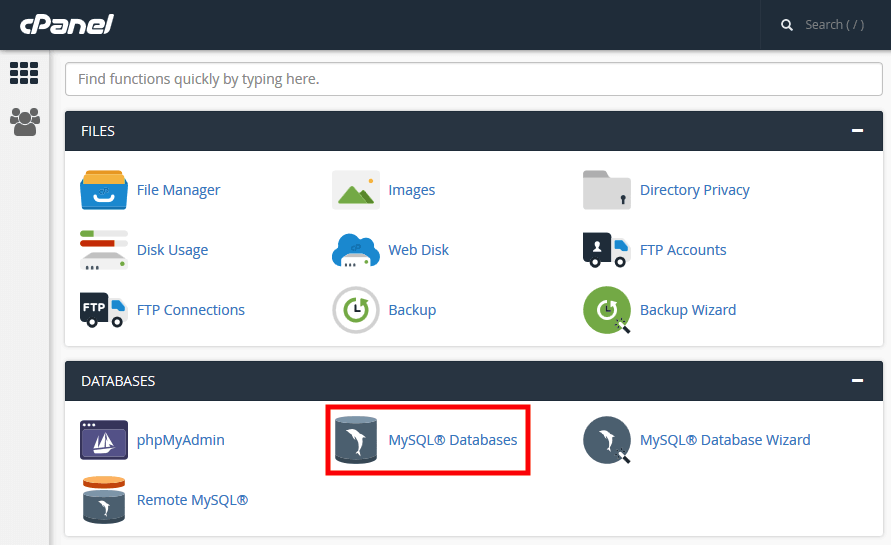Screen dimensions: 891x545
Task: Click the cPanel logo
Action: coord(67,24)
